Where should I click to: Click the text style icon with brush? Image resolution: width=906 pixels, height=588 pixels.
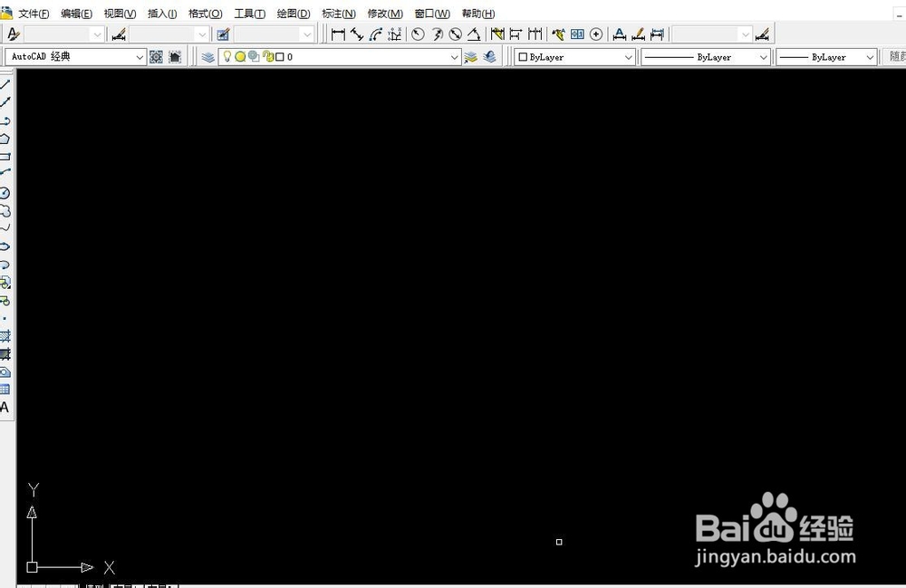click(13, 34)
